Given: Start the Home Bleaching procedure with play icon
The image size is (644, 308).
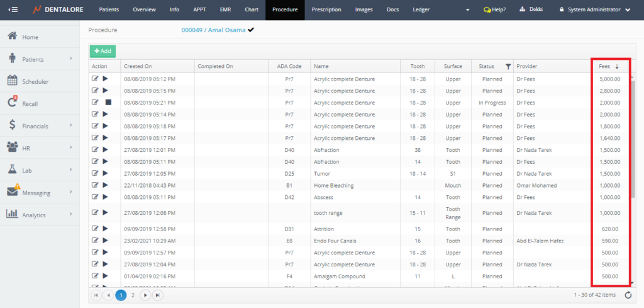Looking at the screenshot, I should (x=106, y=185).
